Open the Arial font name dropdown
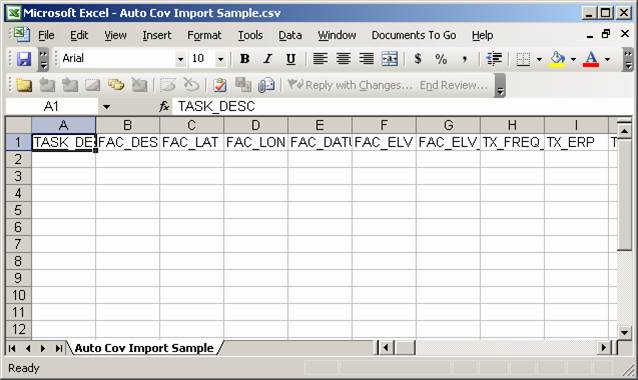638x380 pixels. 180,59
